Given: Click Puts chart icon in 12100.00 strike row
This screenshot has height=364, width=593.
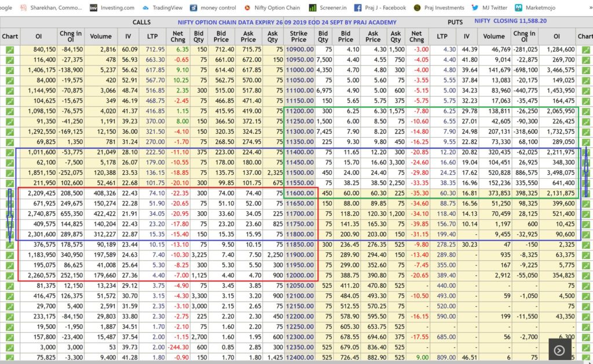Looking at the screenshot, I should pyautogui.click(x=585, y=296).
